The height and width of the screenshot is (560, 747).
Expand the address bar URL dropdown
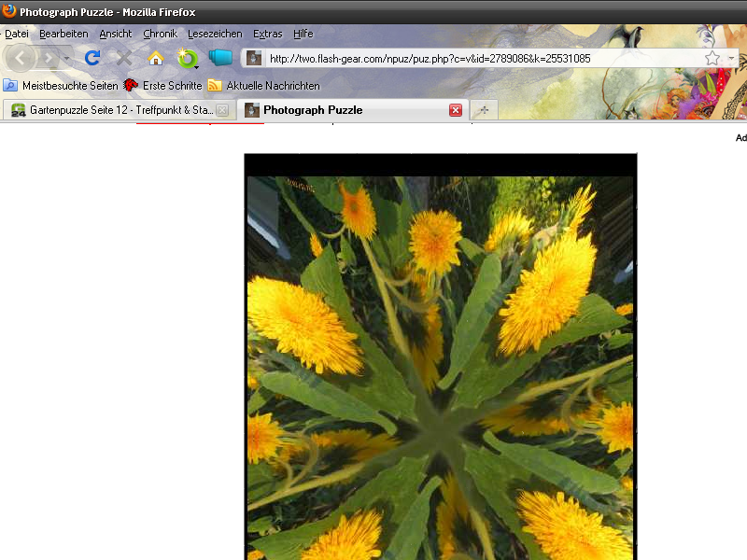733,58
